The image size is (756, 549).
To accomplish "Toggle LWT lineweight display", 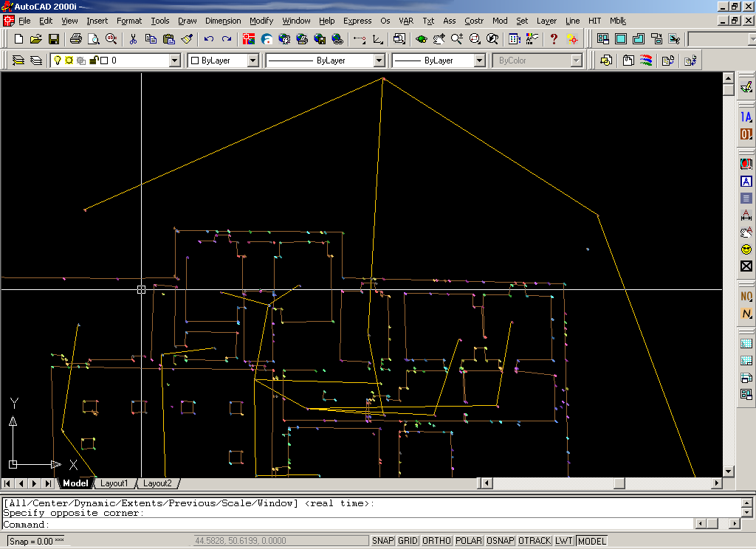I will [563, 541].
